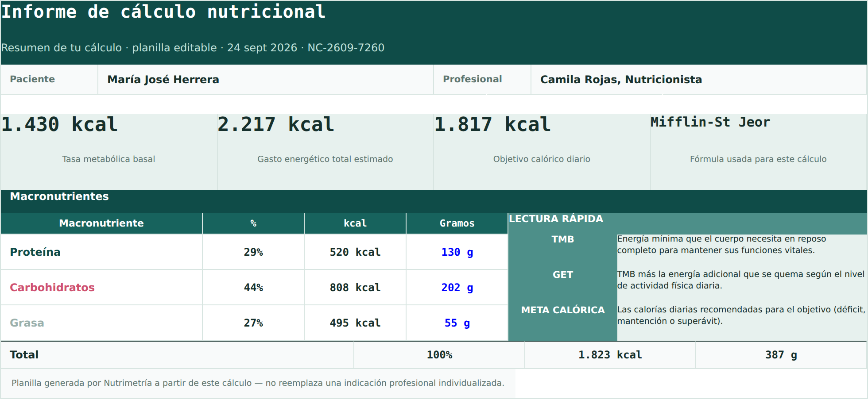Screen dimensions: 868x400
Task: Click the 'Profesional' label cell
Action: click(x=482, y=80)
